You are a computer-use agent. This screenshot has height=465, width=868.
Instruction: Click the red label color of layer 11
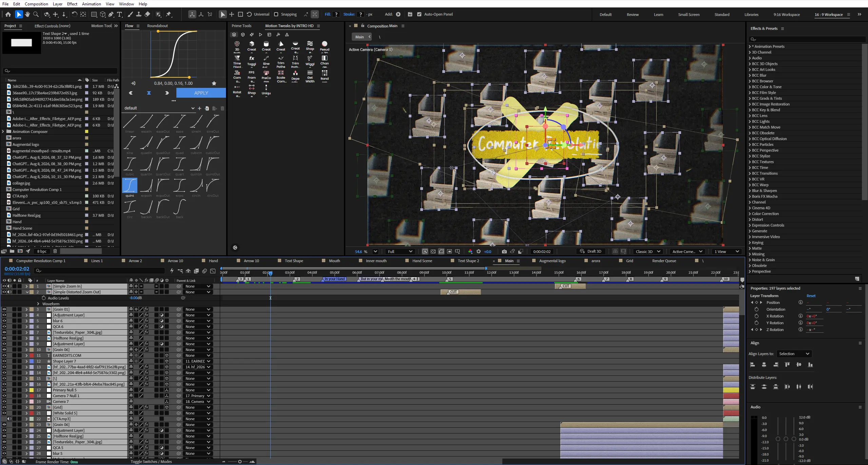pyautogui.click(x=31, y=355)
